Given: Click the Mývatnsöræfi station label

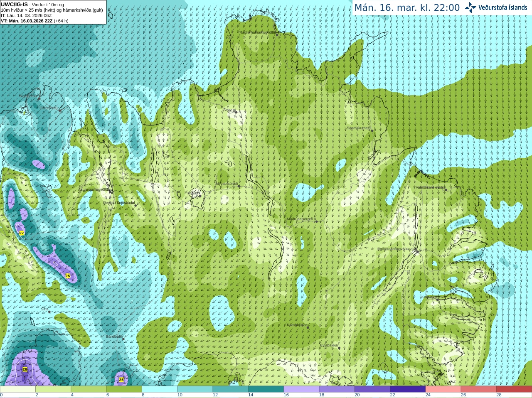Looking at the screenshot, I should [x=227, y=184].
